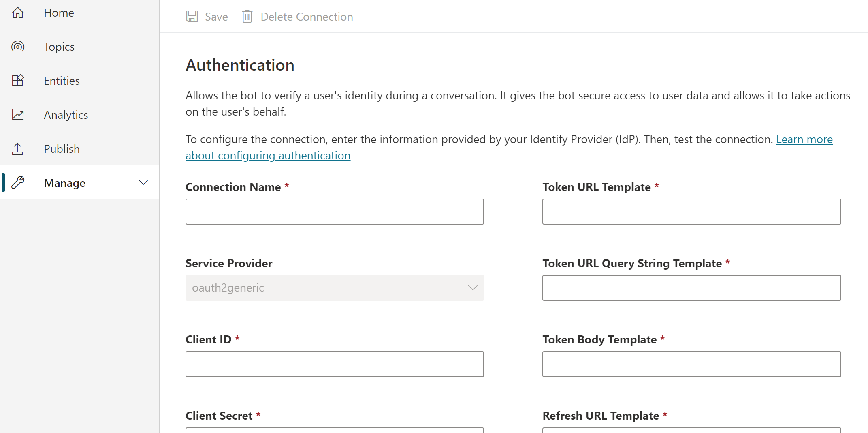Go to Analytics in the sidebar
This screenshot has height=433, width=868.
coord(66,115)
